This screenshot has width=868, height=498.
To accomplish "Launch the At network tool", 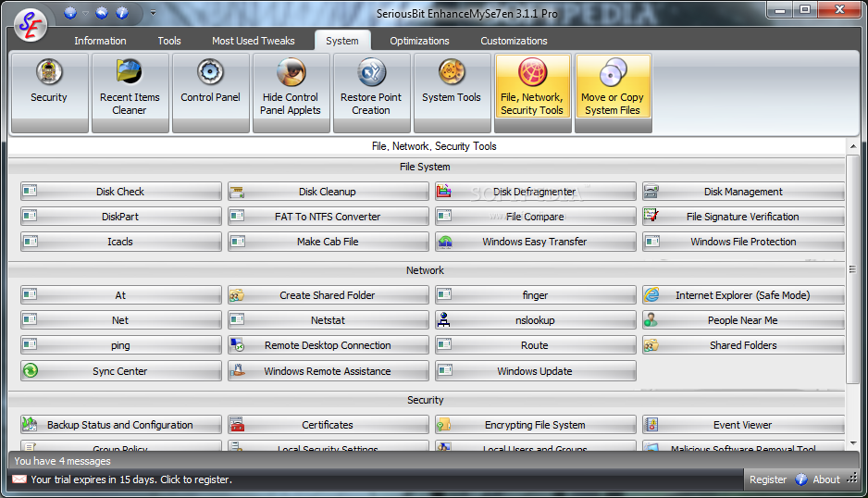I will (x=120, y=295).
